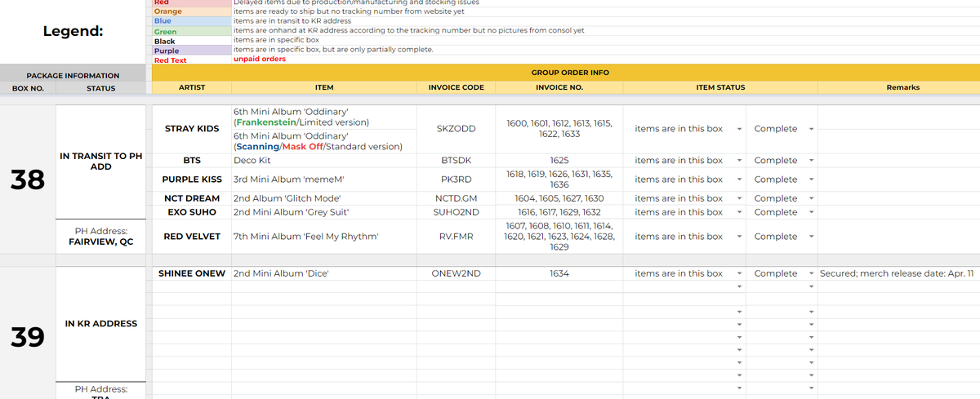Open item status dropdown in BTS row
Viewport: 980px width, 399px height.
pyautogui.click(x=738, y=161)
